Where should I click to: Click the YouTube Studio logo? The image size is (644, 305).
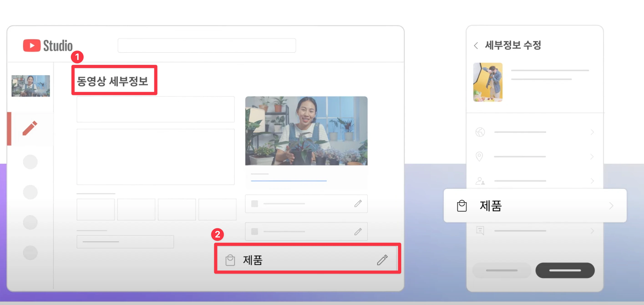pos(48,46)
